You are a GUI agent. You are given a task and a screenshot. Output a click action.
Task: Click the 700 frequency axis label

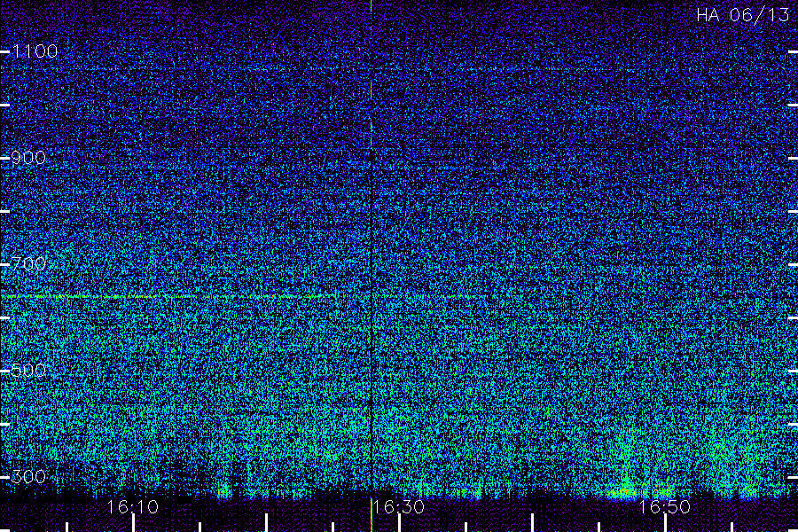tap(28, 263)
